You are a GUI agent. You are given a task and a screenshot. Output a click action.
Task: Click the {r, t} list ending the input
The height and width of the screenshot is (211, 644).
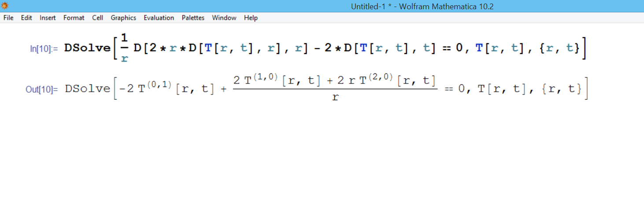pyautogui.click(x=561, y=48)
